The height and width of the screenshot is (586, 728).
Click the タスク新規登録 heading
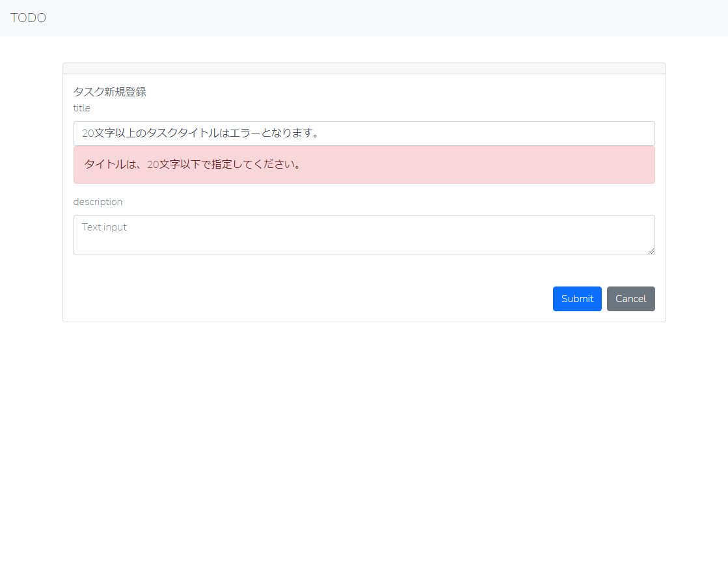pos(109,92)
